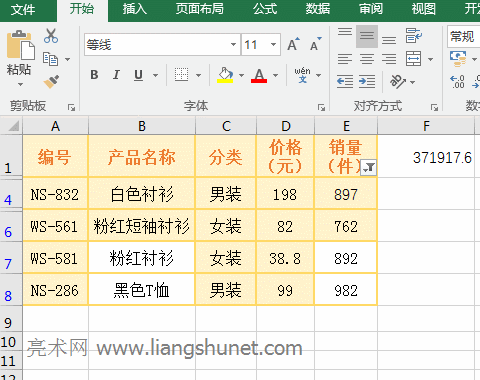Decrease font size with small A
480x380 pixels.
click(315, 44)
